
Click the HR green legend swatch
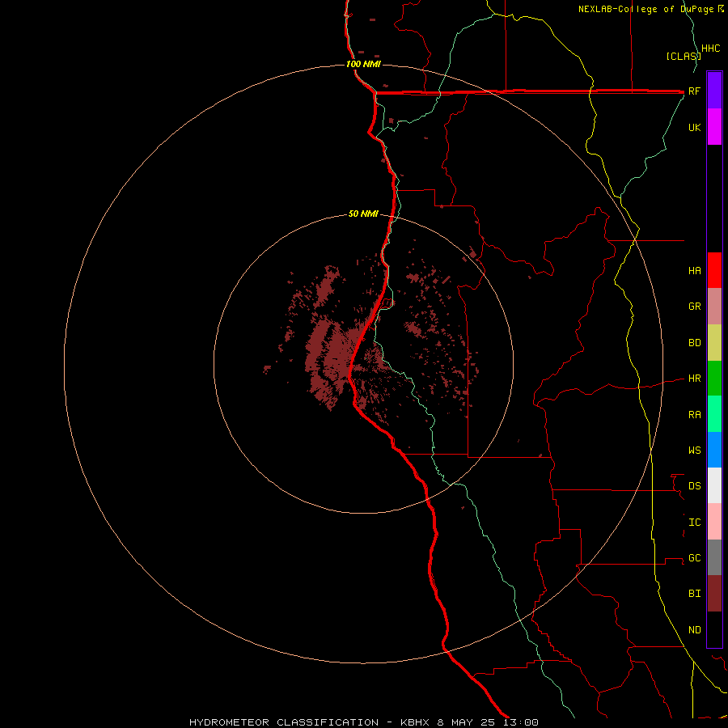[x=714, y=379]
